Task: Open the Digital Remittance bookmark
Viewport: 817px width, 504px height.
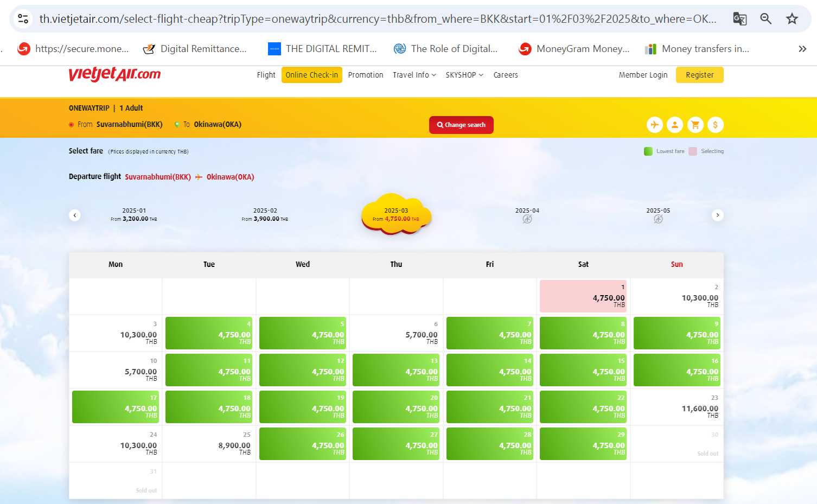Action: click(195, 49)
